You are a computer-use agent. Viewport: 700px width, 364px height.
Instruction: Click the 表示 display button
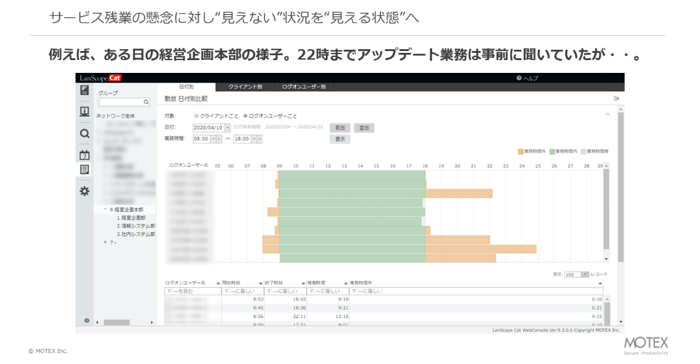point(340,139)
